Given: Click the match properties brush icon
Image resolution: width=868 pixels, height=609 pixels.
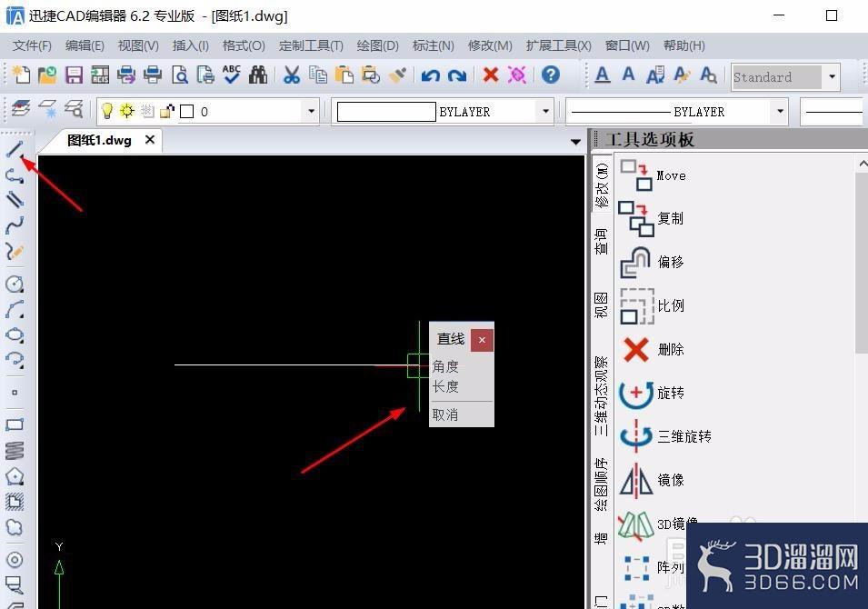Looking at the screenshot, I should (397, 75).
